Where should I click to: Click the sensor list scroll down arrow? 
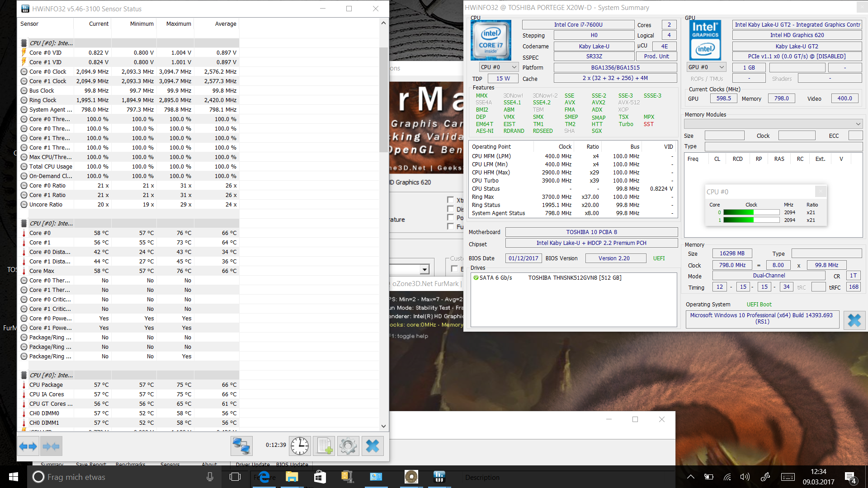click(x=383, y=426)
